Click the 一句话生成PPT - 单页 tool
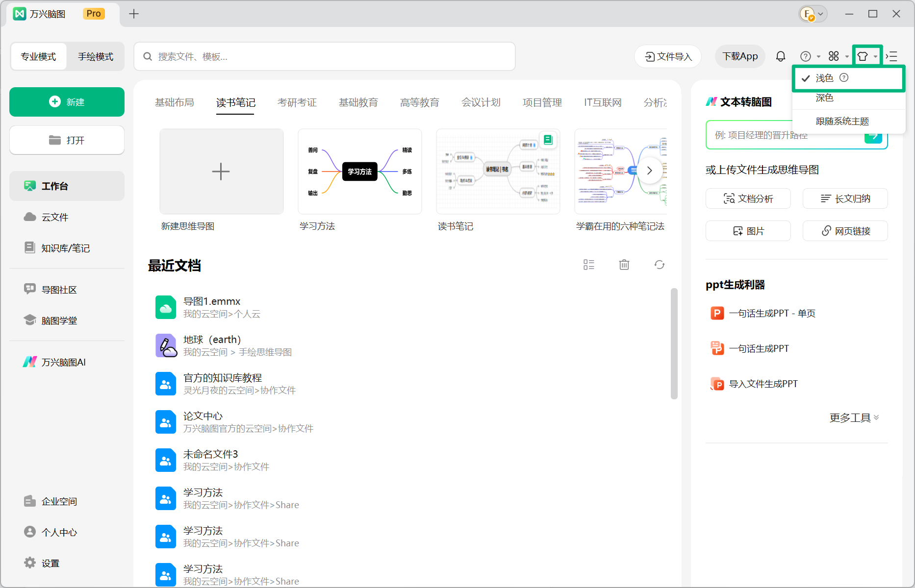This screenshot has height=588, width=915. pyautogui.click(x=763, y=313)
